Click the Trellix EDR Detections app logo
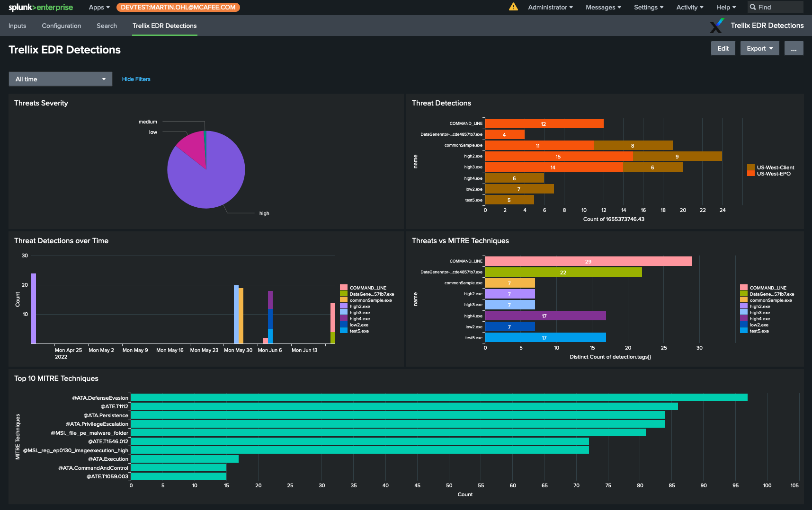 716,26
